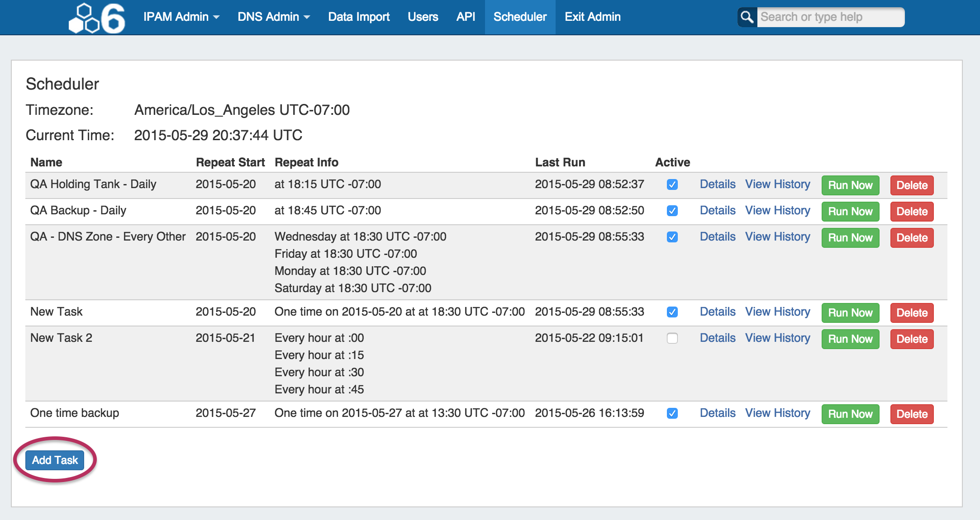Viewport: 980px width, 520px height.
Task: Open the Scheduler tab
Action: point(519,17)
